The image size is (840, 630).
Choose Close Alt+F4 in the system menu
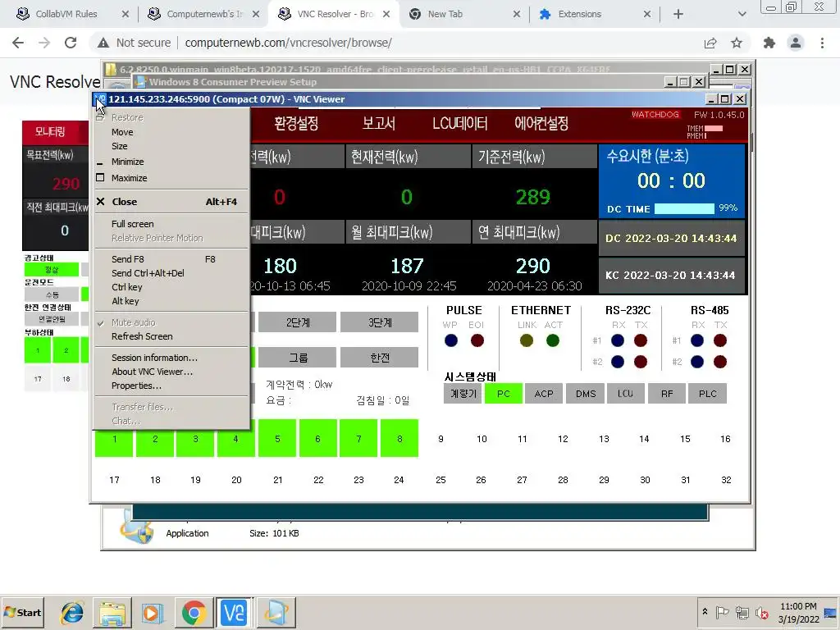pyautogui.click(x=171, y=202)
